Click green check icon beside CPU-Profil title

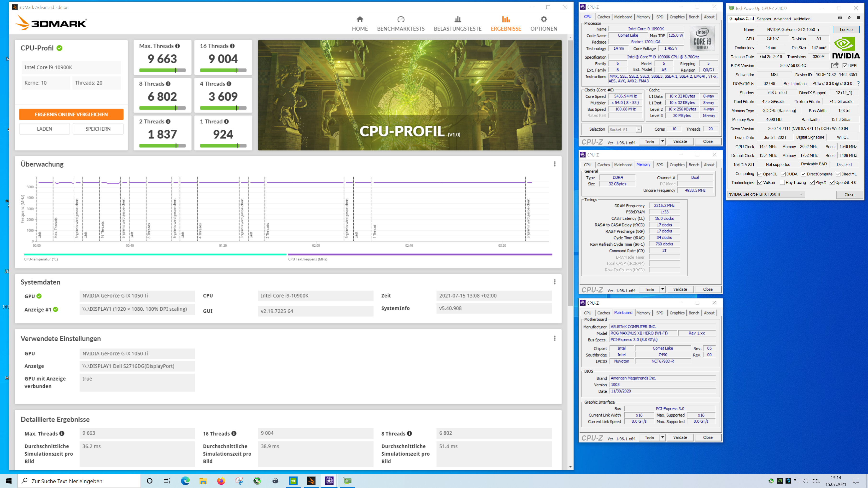(x=60, y=48)
